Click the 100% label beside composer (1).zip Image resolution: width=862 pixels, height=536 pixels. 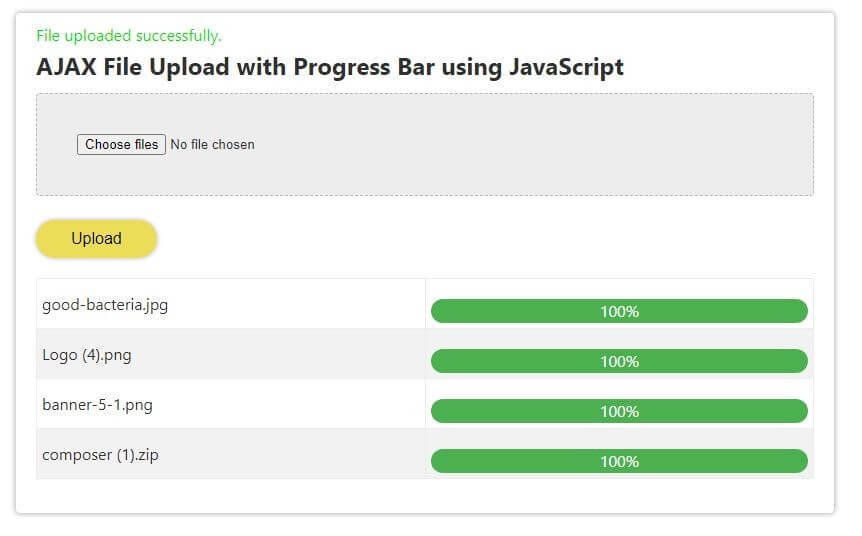click(619, 462)
